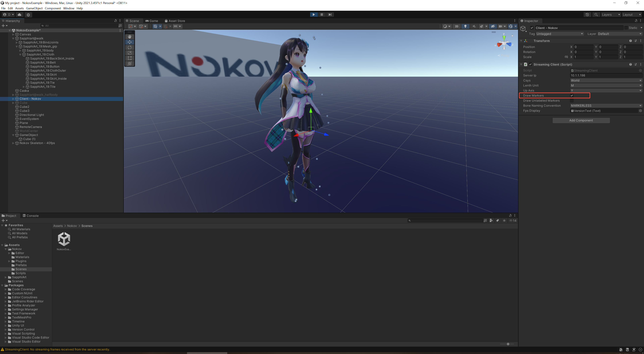Check the Draw Unlabeled Markers checkbox
Viewport: 644px width, 354px height.
pos(572,100)
